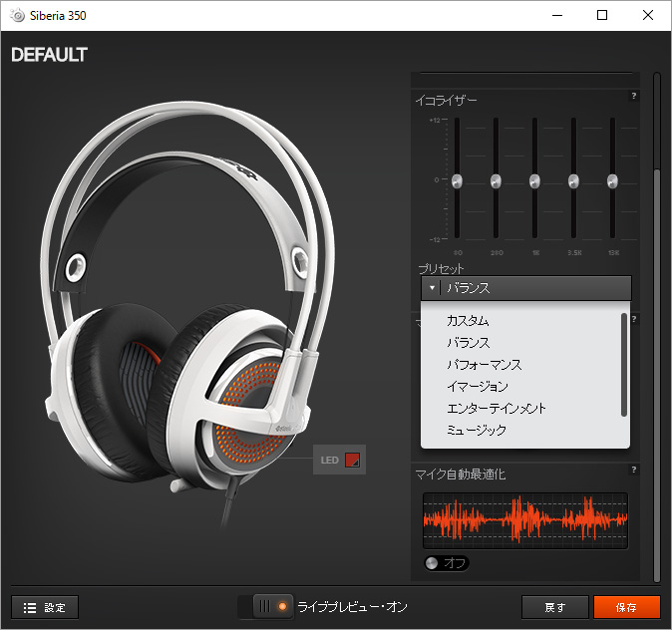Image resolution: width=672 pixels, height=630 pixels.
Task: Open the 設定 settings button
Action: point(45,607)
